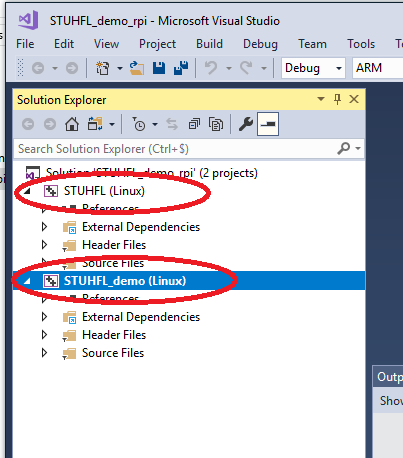Open the Redo history dropdown arrow
This screenshot has height=458, width=403.
(x=264, y=68)
